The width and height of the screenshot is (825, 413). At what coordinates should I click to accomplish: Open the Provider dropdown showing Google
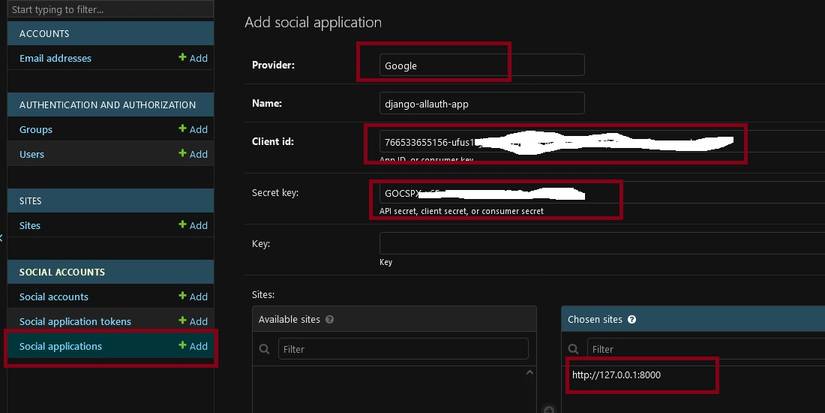481,65
